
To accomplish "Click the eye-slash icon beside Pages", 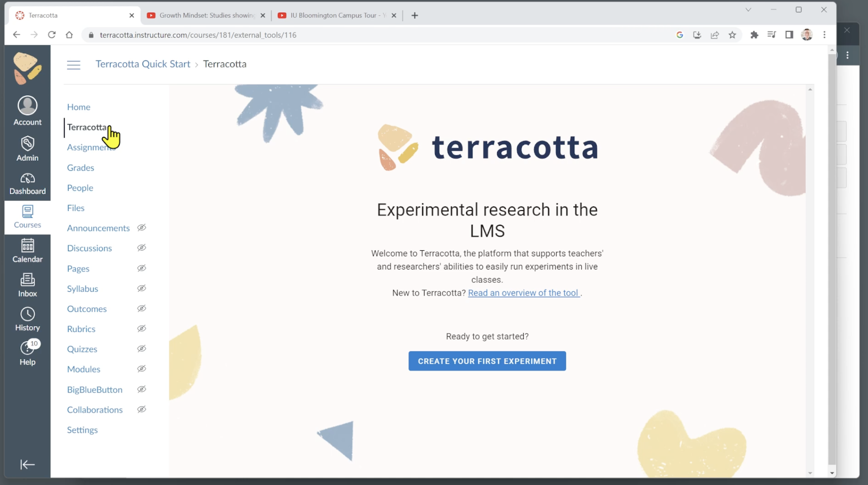I will pyautogui.click(x=142, y=268).
